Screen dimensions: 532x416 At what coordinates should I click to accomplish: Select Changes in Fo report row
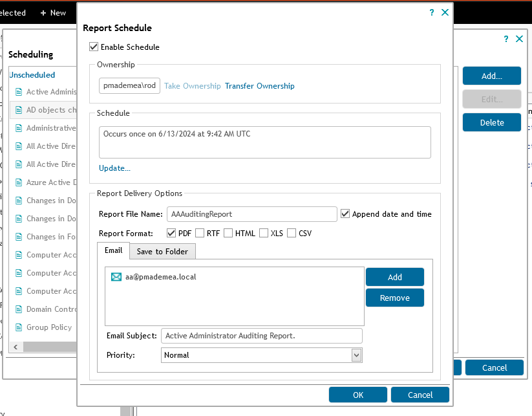[43, 237]
